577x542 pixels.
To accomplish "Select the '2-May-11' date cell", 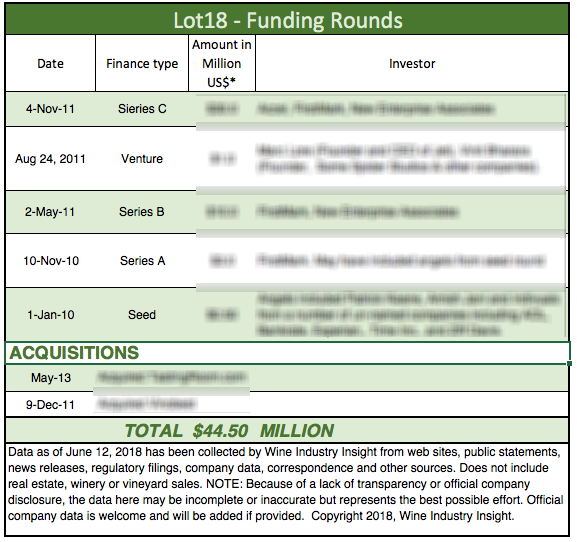I will click(x=50, y=212).
